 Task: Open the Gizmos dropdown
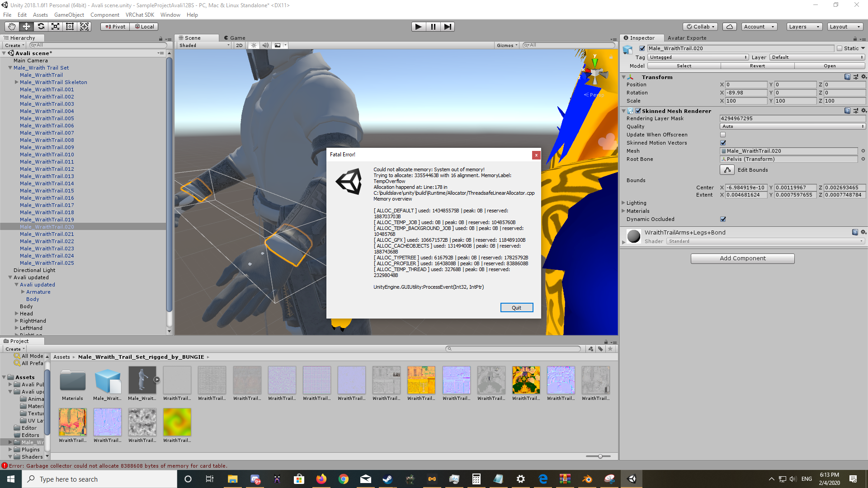(507, 45)
